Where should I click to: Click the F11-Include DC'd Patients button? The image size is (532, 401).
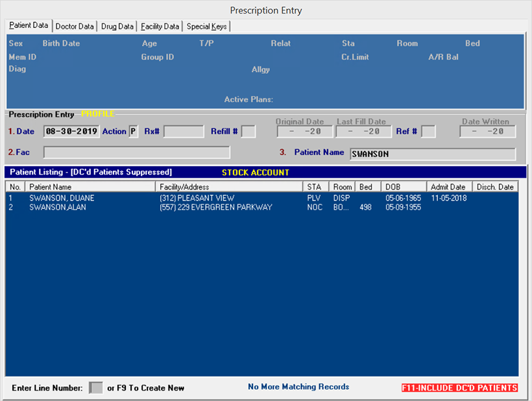pyautogui.click(x=459, y=387)
